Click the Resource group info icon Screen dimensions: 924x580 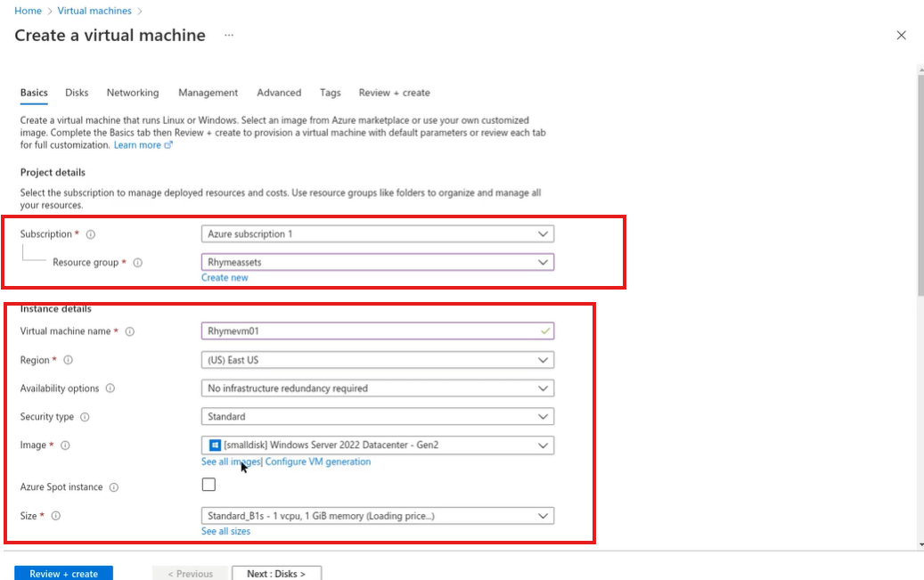pos(137,263)
